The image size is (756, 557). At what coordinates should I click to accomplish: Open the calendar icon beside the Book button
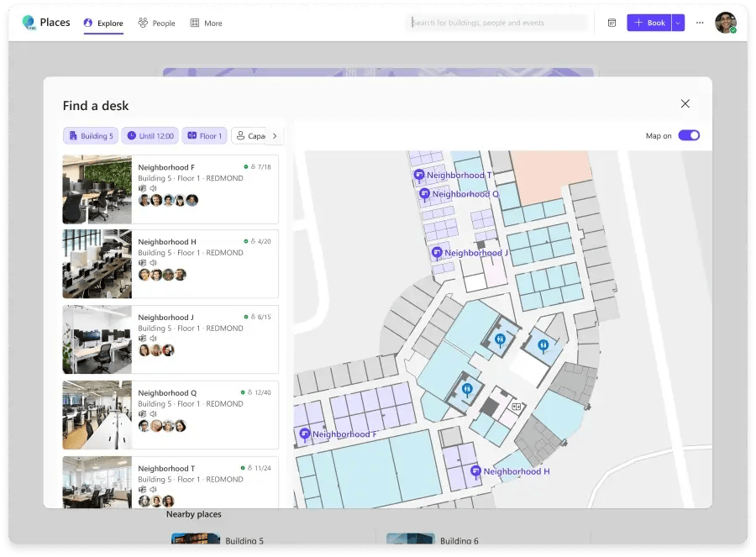point(612,22)
